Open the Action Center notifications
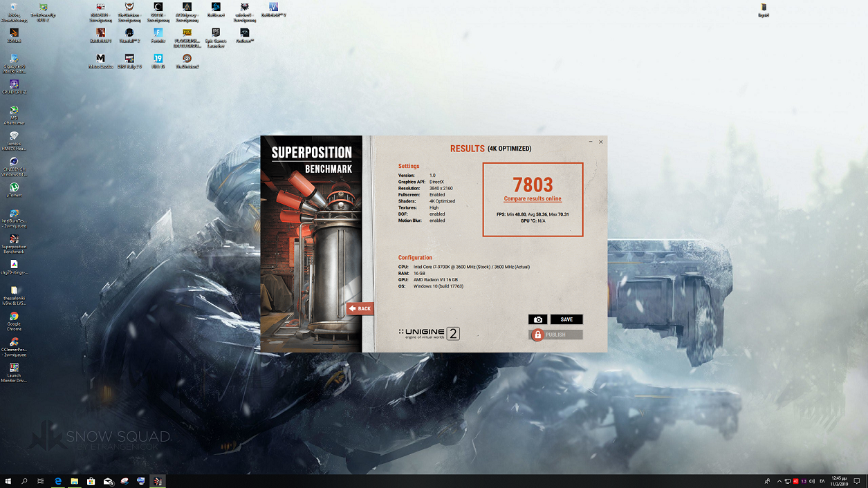 (858, 481)
